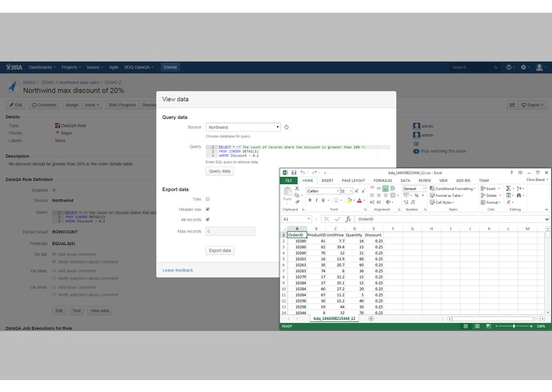Screen dimensions: 552x392
Task: Click the Find & Select binoculars icon
Action: pos(519,195)
